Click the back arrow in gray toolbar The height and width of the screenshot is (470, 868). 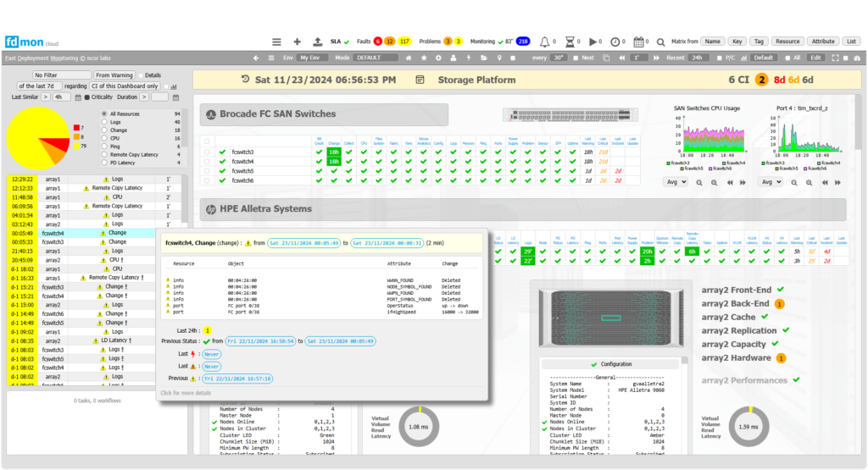[x=256, y=58]
